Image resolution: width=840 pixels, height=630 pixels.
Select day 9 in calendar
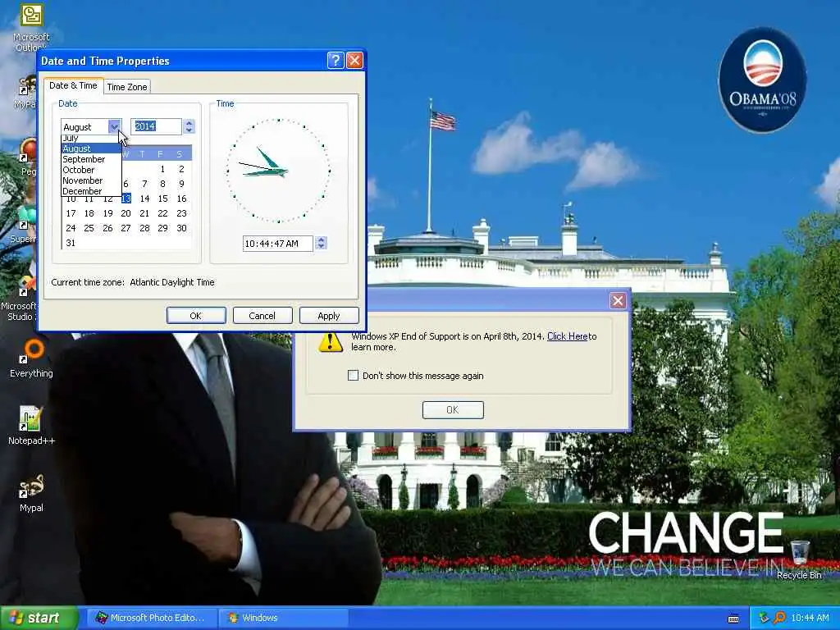click(181, 184)
